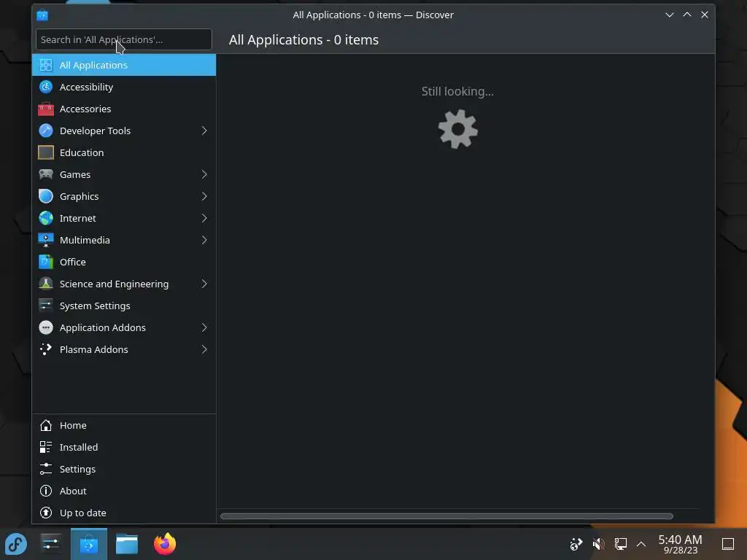The image size is (747, 560).
Task: Click the "Plasma Addons" label
Action: (x=94, y=349)
